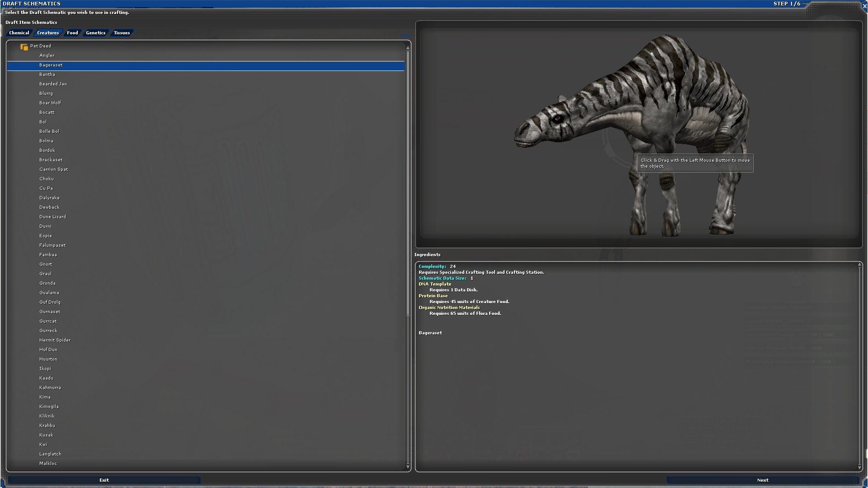Select the Bolma schematic
The image size is (868, 488).
(46, 141)
